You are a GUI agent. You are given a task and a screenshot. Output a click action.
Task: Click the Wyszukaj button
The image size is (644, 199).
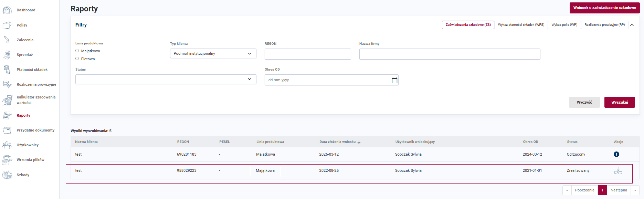619,102
